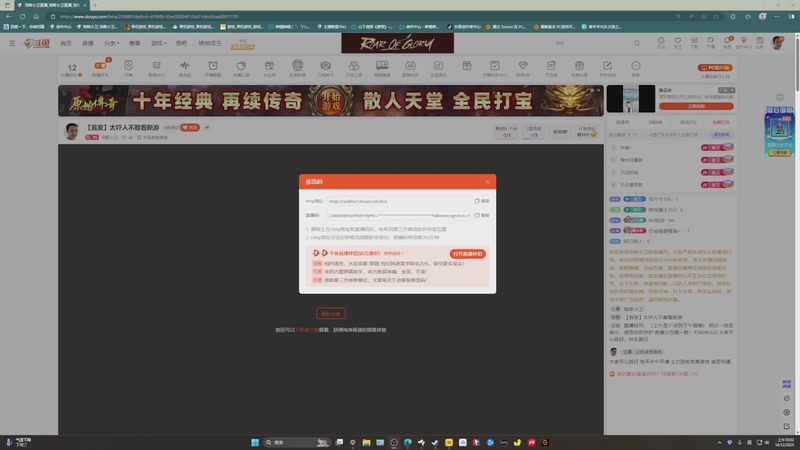Open the hexagon gear toolbar icon
The image size is (800, 450).
326,66
